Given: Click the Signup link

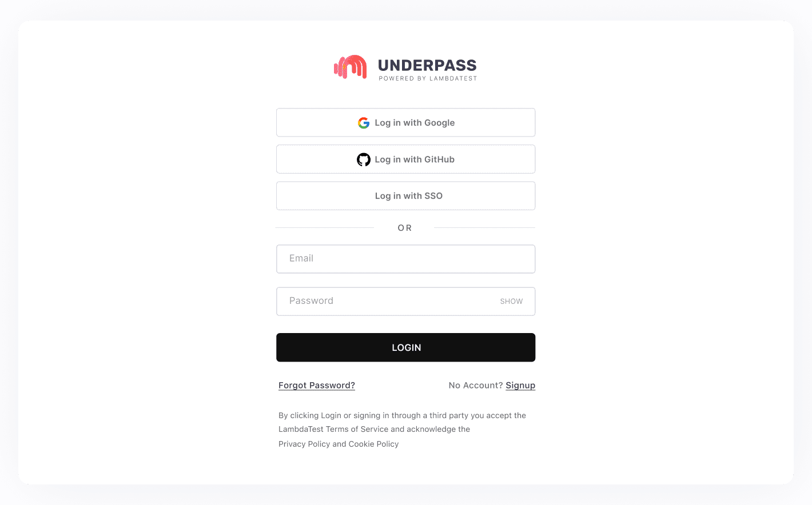Looking at the screenshot, I should coord(520,385).
